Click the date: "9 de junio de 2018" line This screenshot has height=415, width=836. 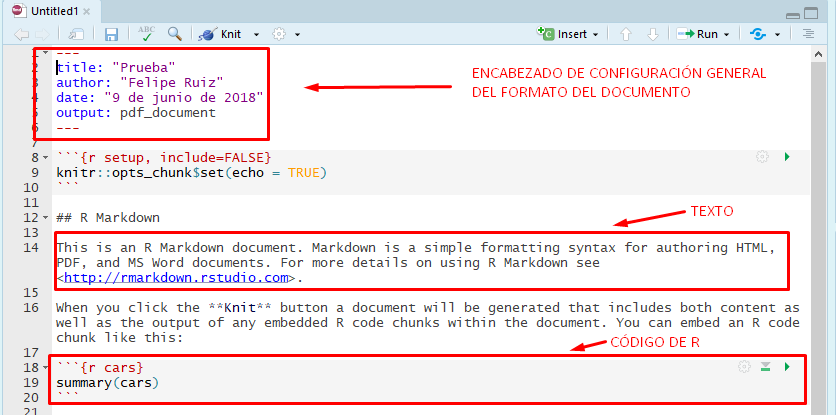pos(160,98)
